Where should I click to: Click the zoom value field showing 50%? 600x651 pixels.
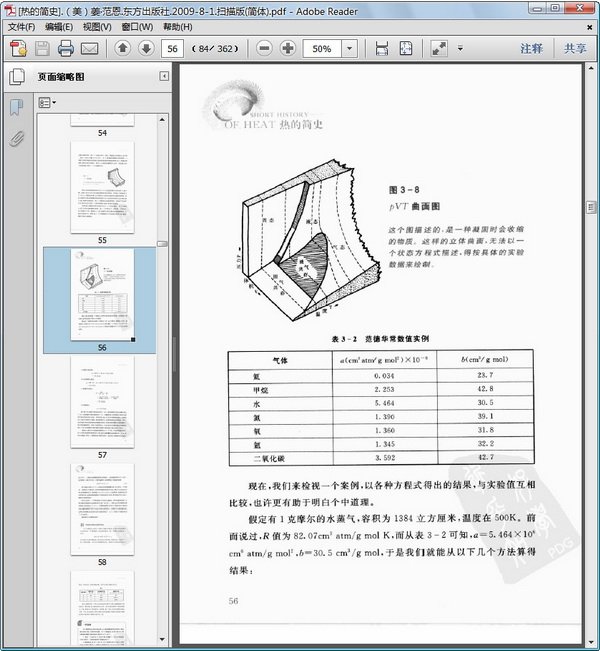pos(322,49)
